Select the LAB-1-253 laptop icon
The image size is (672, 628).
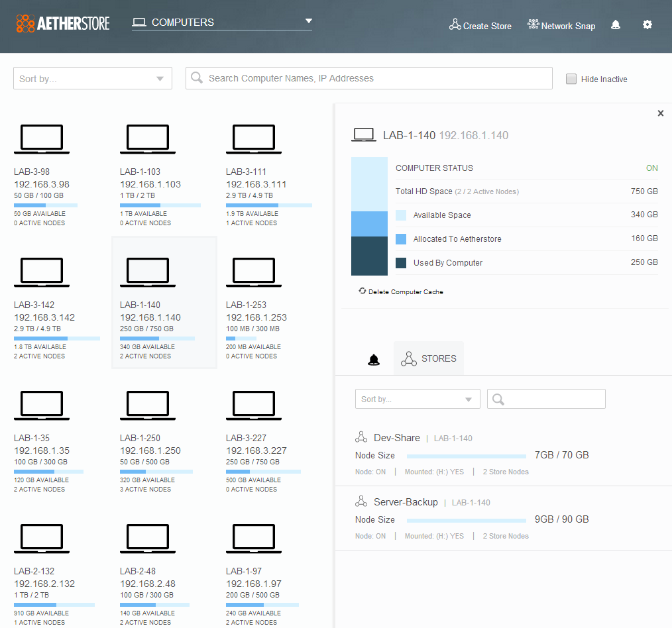254,272
